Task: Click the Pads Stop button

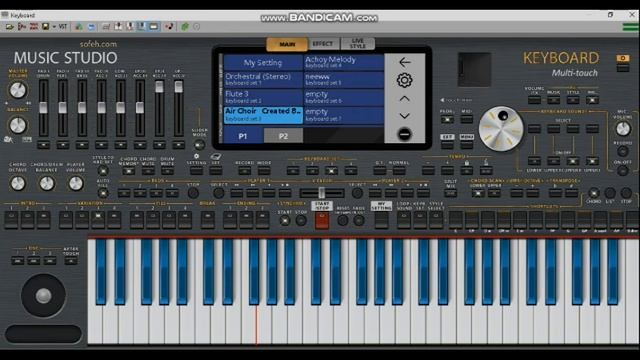Action: click(x=193, y=193)
